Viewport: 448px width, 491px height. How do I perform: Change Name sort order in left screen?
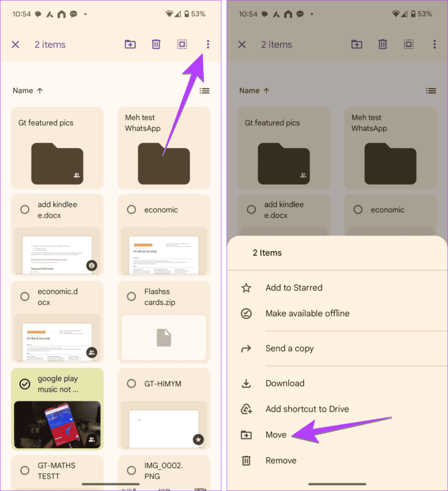[28, 91]
